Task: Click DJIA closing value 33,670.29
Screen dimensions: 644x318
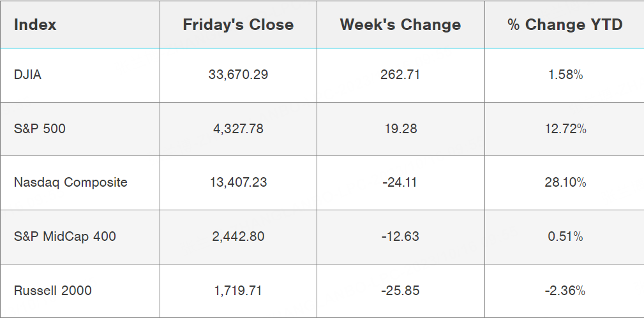Action: pos(238,75)
